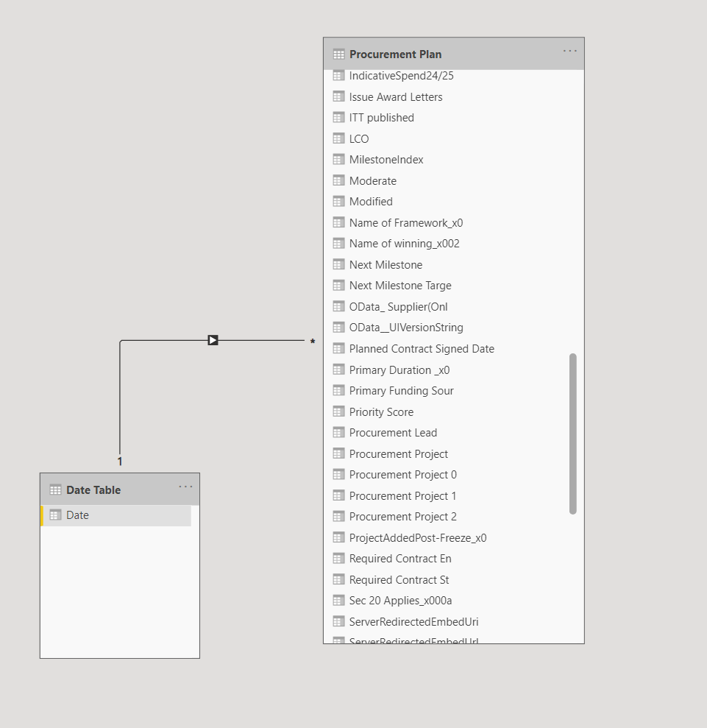707x728 pixels.
Task: Select the ServerRedirectedEmbedUri field
Action: click(x=413, y=622)
